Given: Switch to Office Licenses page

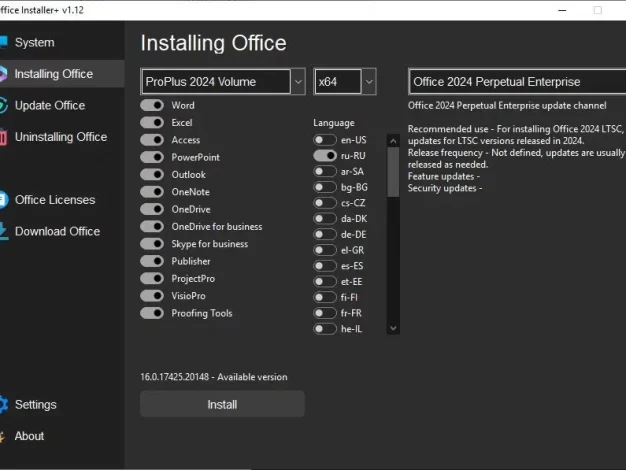Looking at the screenshot, I should pos(55,200).
